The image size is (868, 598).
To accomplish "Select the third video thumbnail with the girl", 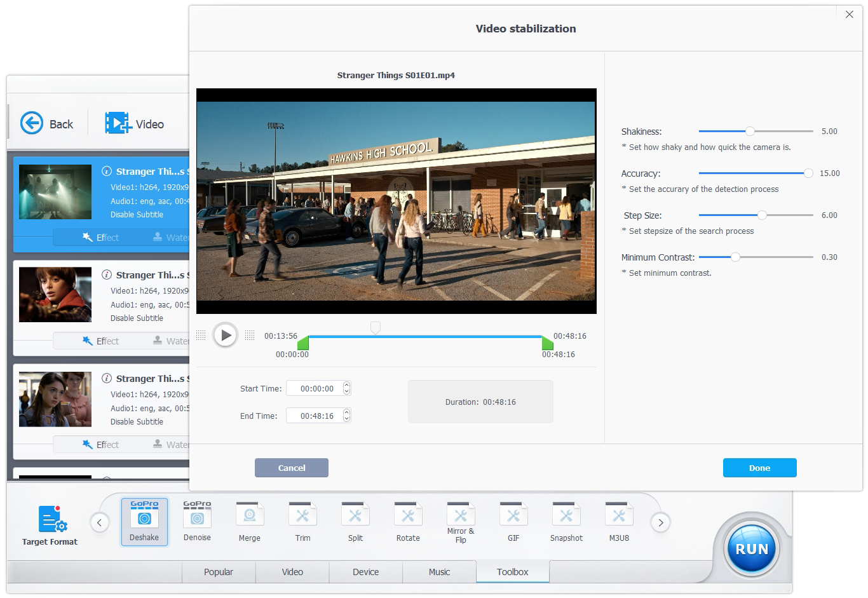I will pos(55,399).
